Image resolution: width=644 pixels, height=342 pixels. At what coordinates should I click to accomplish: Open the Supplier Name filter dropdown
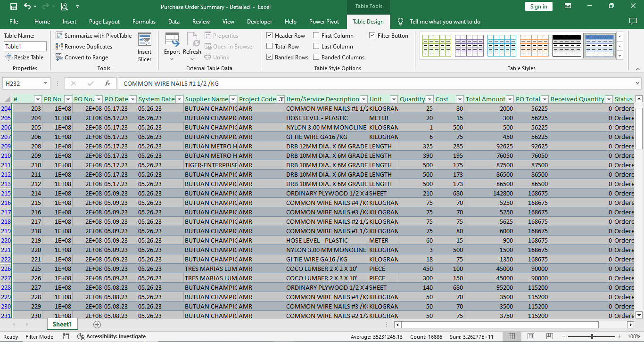point(233,99)
